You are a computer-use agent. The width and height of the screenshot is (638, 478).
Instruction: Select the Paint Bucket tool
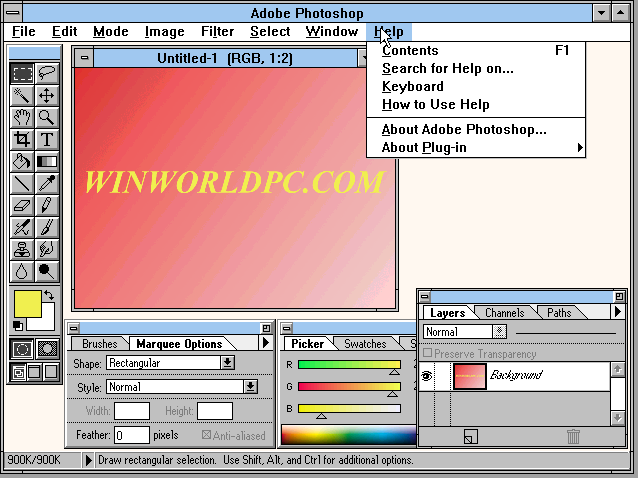pos(22,162)
